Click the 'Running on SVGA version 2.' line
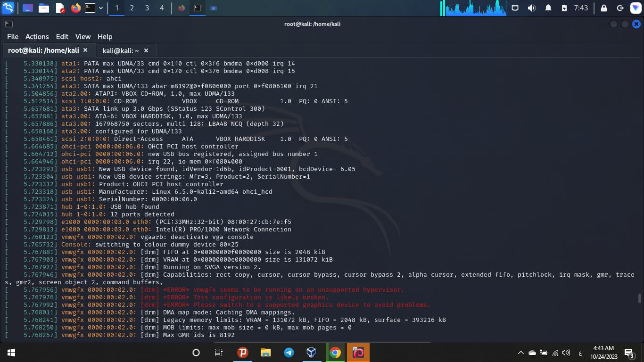 133,267
